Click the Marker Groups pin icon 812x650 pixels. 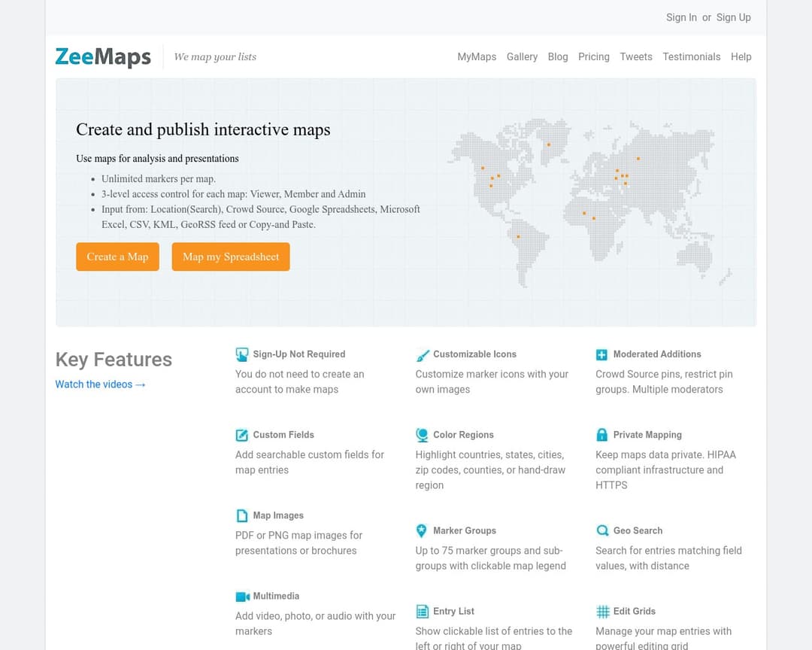pos(422,530)
